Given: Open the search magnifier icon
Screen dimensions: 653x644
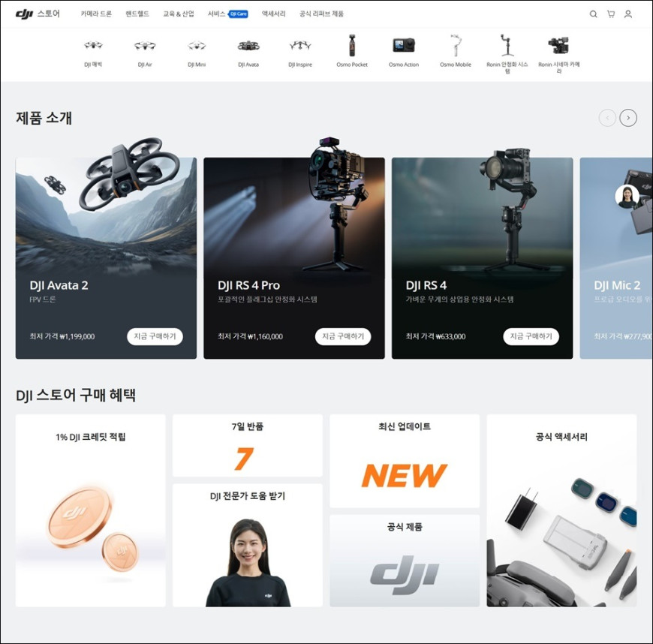Looking at the screenshot, I should [x=594, y=14].
